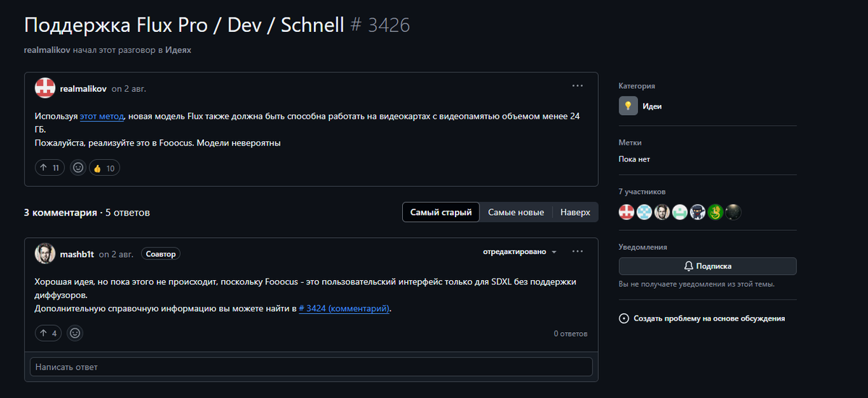Open the 'Идеи' category link in sidebar
This screenshot has height=398, width=868.
click(x=652, y=106)
